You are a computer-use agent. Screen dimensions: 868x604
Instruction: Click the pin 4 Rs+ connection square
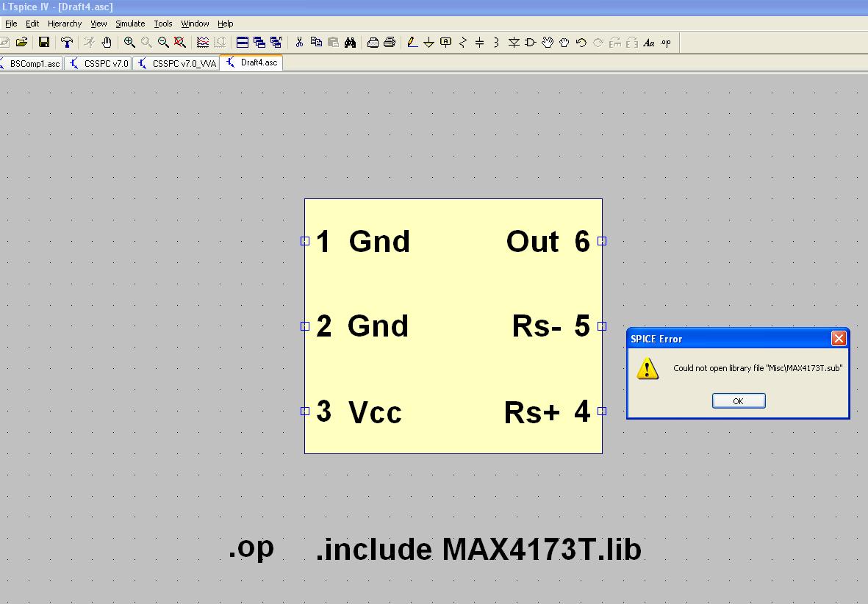click(x=602, y=411)
